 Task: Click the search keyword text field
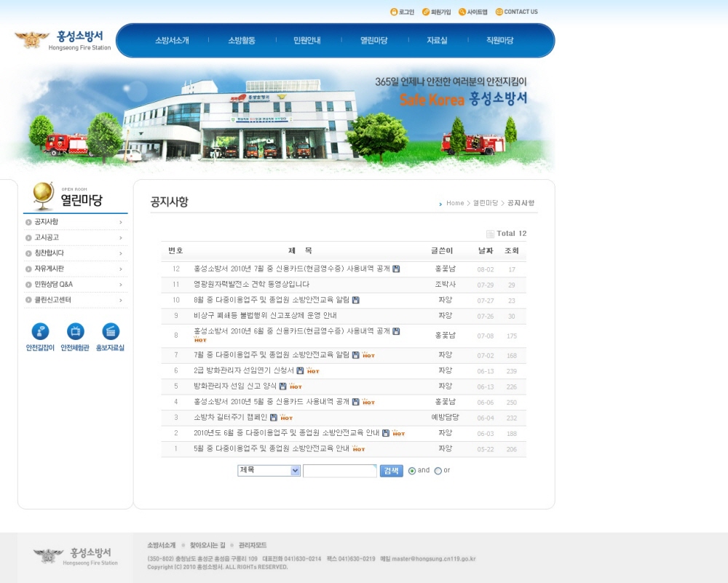click(339, 471)
